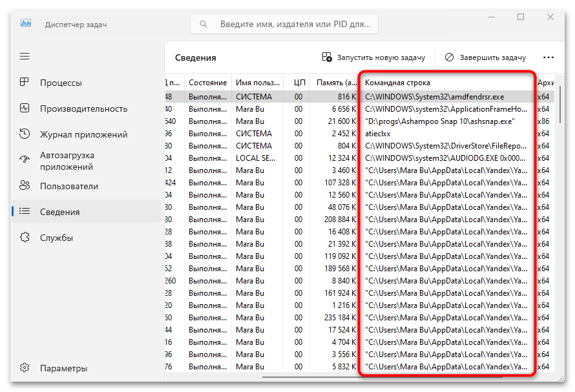The height and width of the screenshot is (392, 575).
Task: Select the DriverStore\FileRepo... row
Action: (x=446, y=146)
